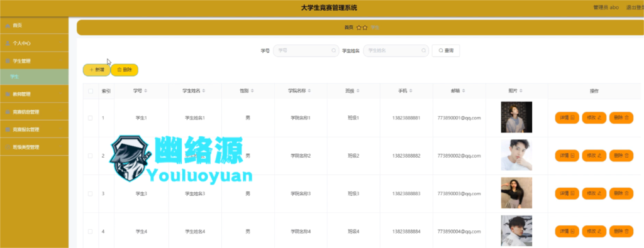Open the photo thumbnail of 学生1
Screen dimensions: 644x248
[x=516, y=117]
